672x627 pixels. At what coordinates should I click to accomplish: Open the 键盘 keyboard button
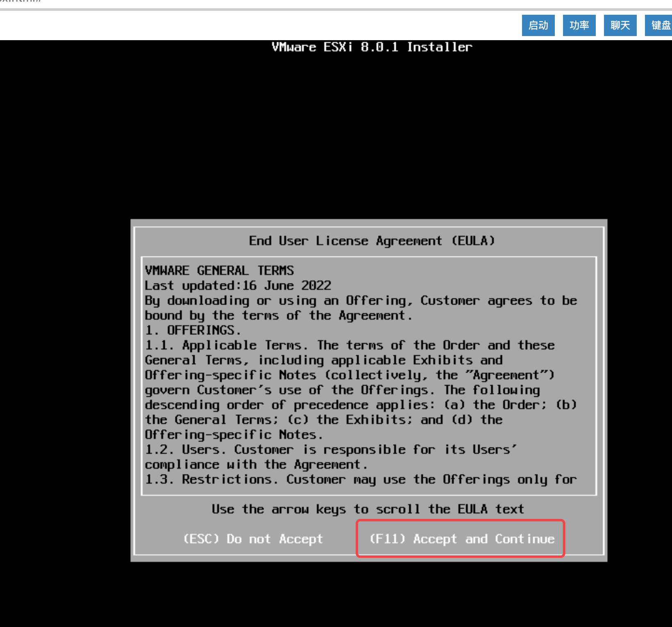point(658,25)
